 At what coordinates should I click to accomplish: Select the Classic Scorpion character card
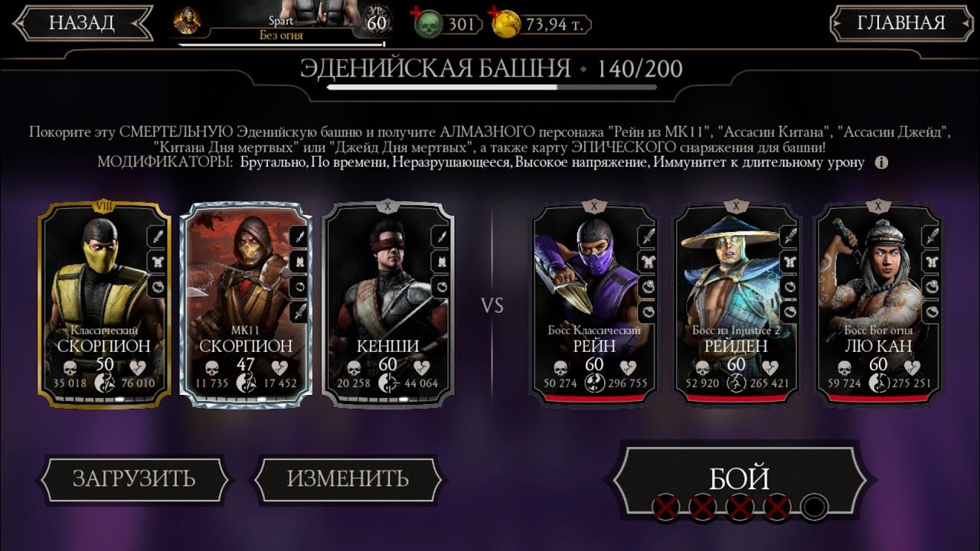tap(103, 303)
